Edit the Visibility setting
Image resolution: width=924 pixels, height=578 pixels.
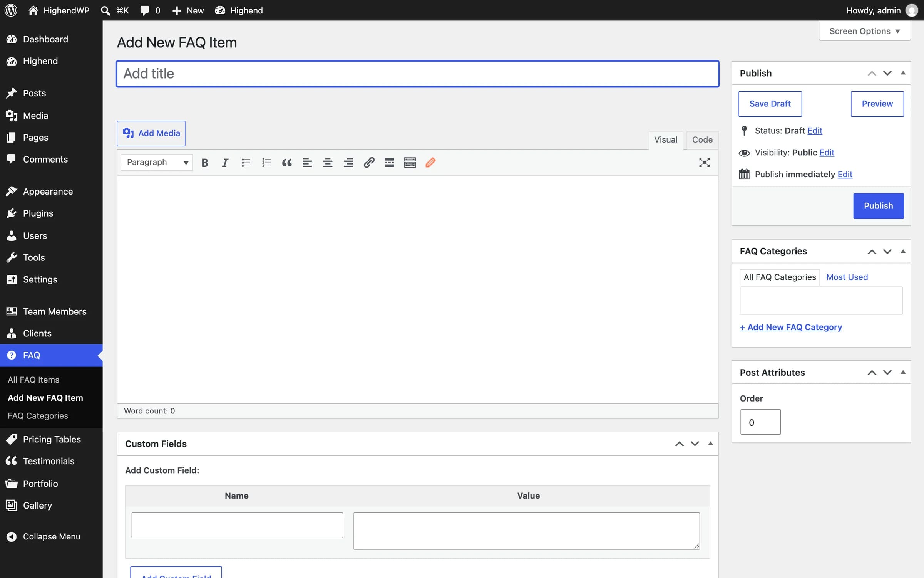827,153
